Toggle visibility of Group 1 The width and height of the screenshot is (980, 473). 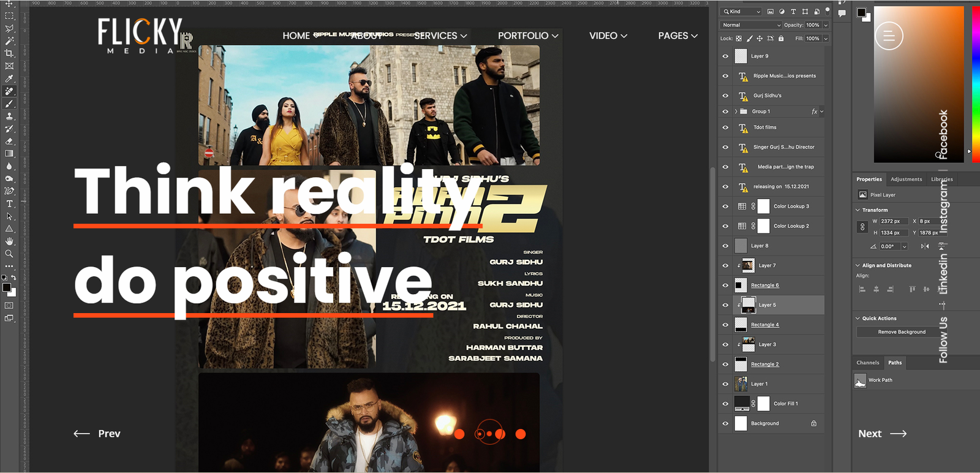(x=725, y=112)
